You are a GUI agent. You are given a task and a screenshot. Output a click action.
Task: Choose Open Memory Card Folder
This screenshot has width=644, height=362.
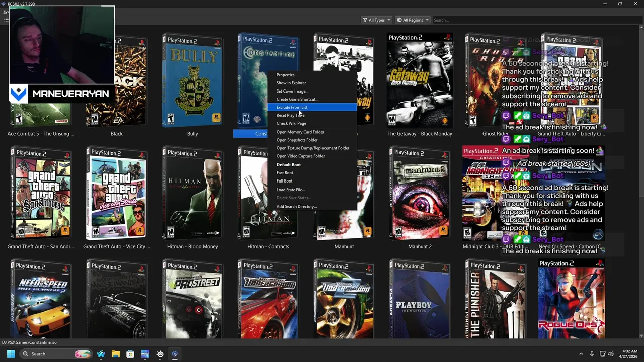tap(312, 132)
